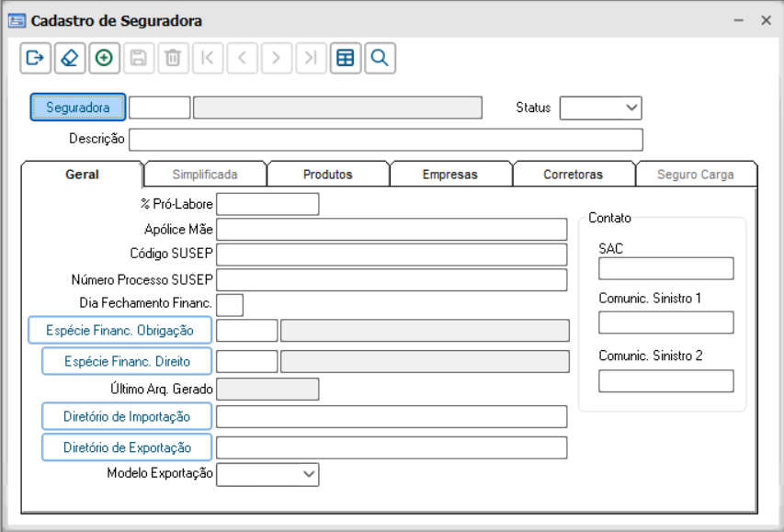This screenshot has height=532, width=784.
Task: Click the Descrição text field
Action: pyautogui.click(x=385, y=140)
